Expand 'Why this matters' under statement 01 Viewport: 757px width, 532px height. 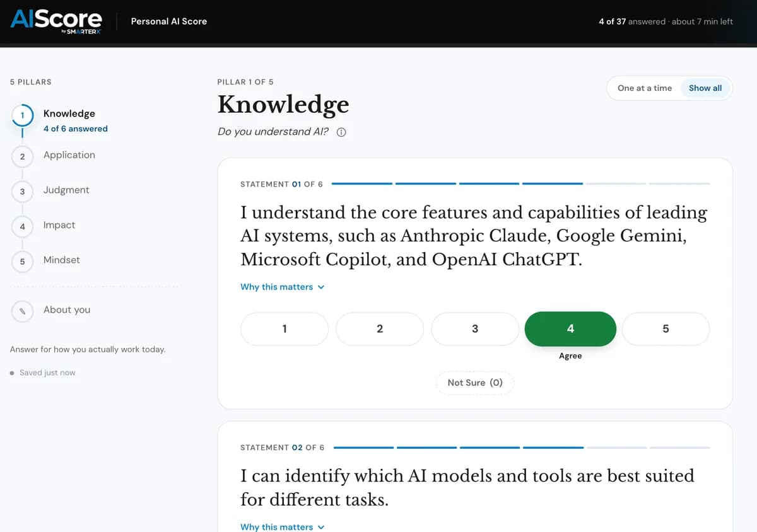tap(283, 287)
